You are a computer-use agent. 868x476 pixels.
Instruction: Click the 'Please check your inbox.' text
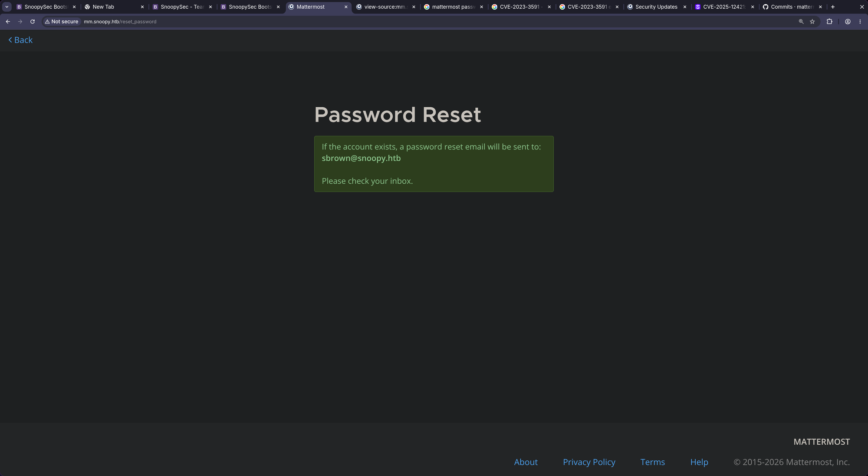[367, 181]
